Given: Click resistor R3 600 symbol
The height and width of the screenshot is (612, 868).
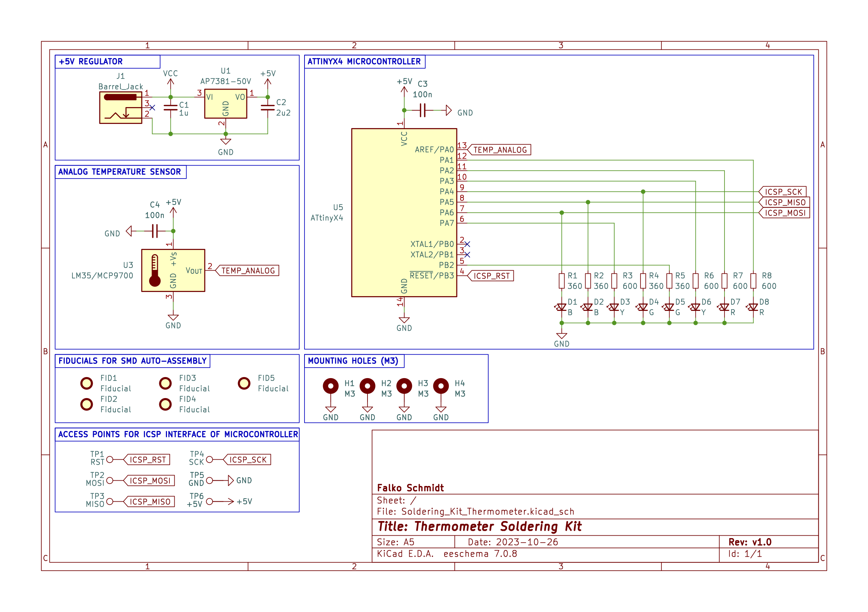Looking at the screenshot, I should [x=614, y=281].
